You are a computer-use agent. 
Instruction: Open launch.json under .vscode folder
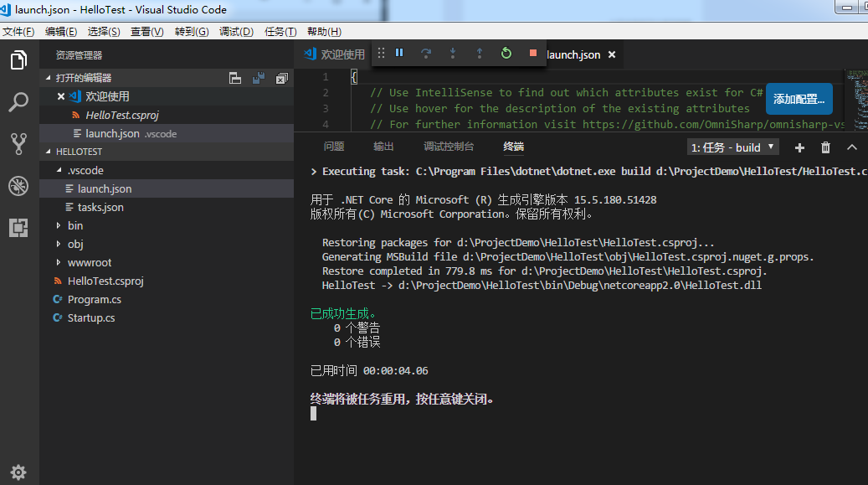(166, 188)
